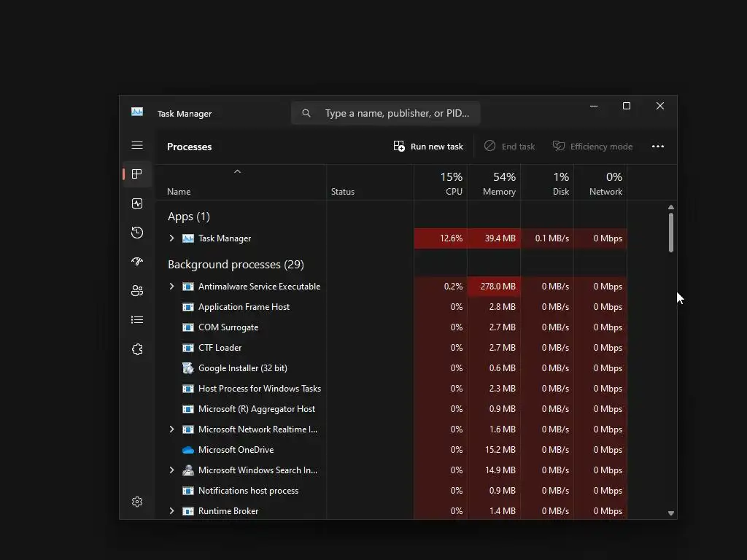Screen dimensions: 747x560
Task: Click the Background processes (29) group header
Action: point(236,264)
